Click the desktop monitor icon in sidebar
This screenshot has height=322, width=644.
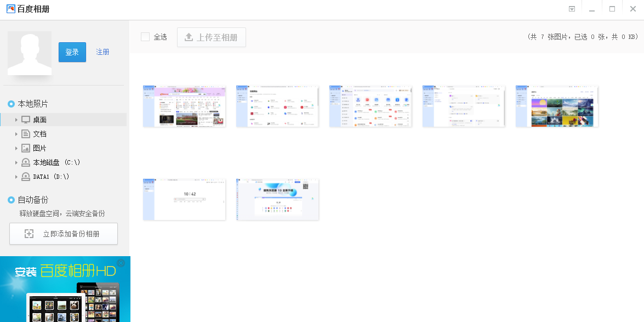26,120
